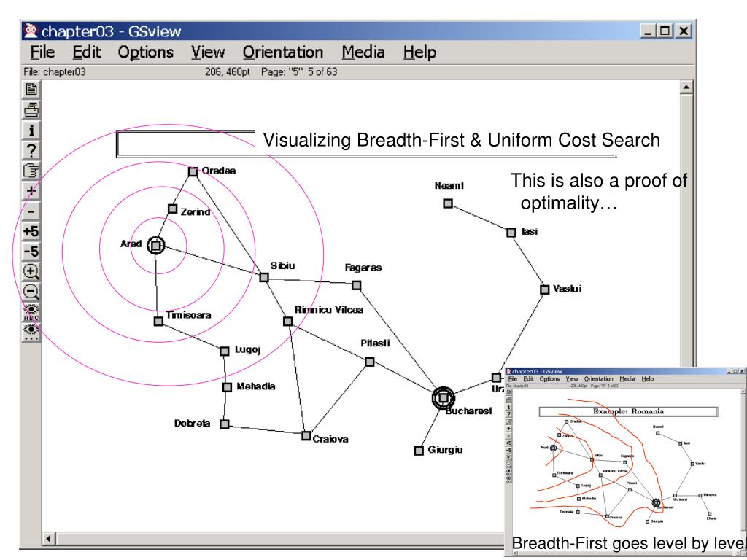Image resolution: width=747 pixels, height=560 pixels.
Task: Click the 'Visualizing Breadth-First & Uniform Cost Search' title
Action: [x=461, y=140]
